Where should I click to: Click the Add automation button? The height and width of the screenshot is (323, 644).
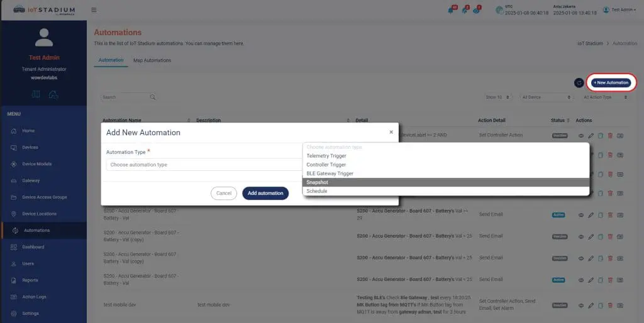pyautogui.click(x=265, y=194)
